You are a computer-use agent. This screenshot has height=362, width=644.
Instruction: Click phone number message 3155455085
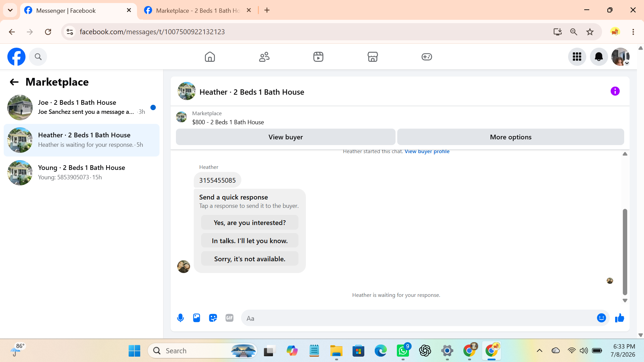[218, 180]
